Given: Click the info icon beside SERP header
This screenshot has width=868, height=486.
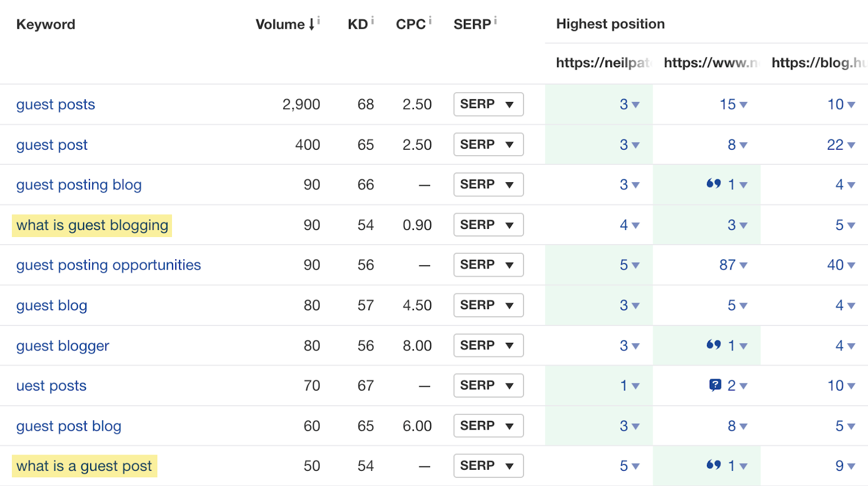Looking at the screenshot, I should [x=495, y=21].
